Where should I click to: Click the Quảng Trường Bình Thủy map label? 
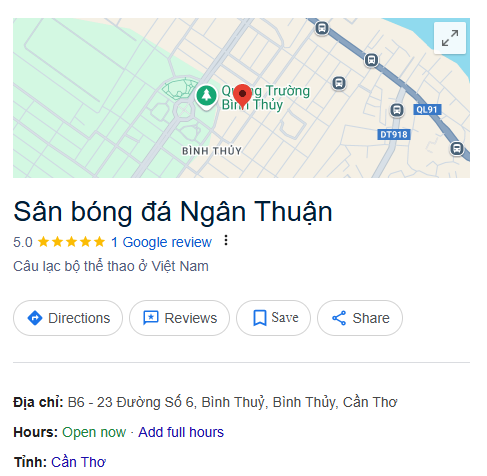pos(266,98)
